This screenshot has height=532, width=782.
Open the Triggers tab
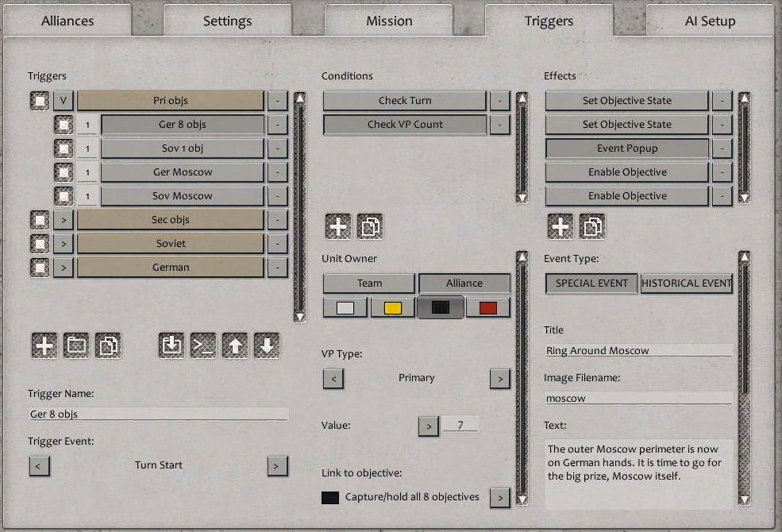[x=549, y=21]
